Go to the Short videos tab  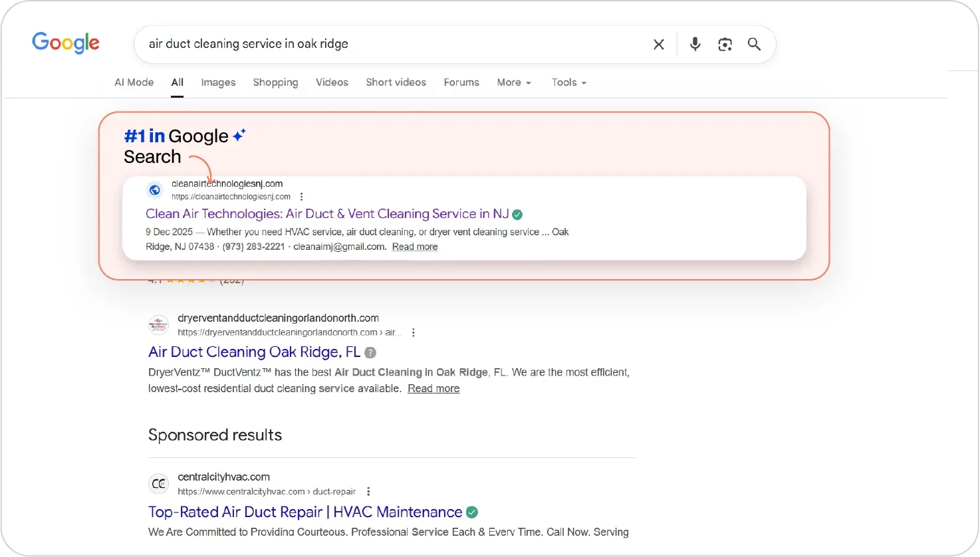coord(396,82)
